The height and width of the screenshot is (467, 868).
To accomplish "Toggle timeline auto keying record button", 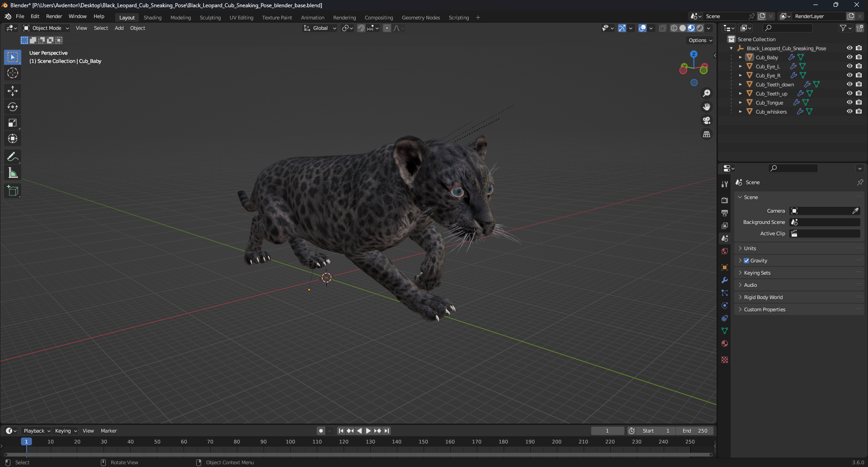I will (x=321, y=431).
